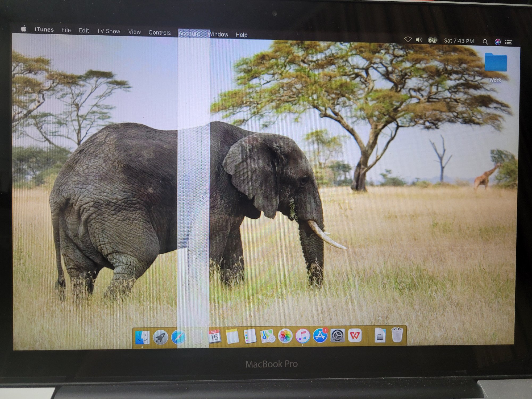Select the Work folder on desktop

tap(496, 64)
